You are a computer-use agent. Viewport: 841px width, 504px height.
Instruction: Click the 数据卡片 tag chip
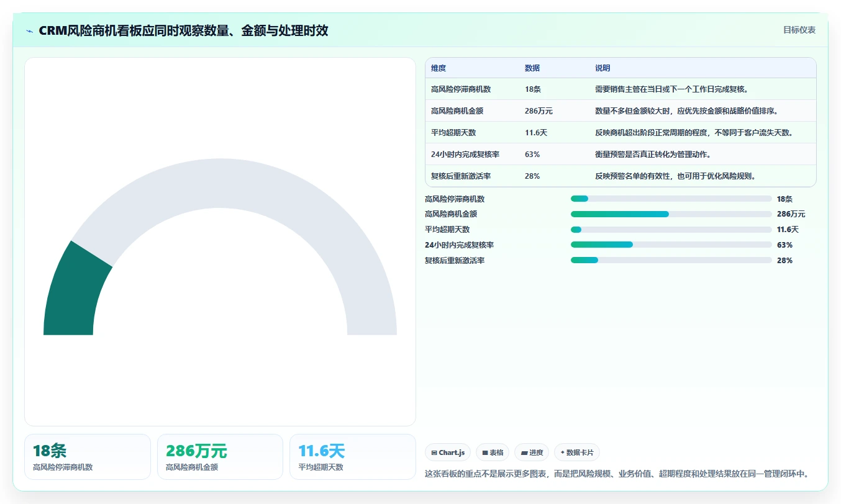(x=577, y=452)
